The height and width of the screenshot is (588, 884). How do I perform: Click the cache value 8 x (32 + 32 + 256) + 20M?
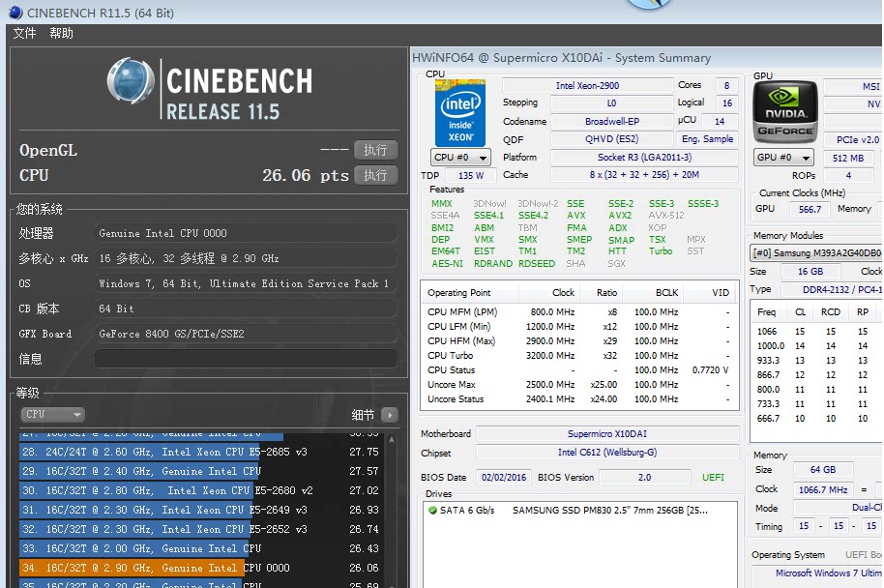644,175
